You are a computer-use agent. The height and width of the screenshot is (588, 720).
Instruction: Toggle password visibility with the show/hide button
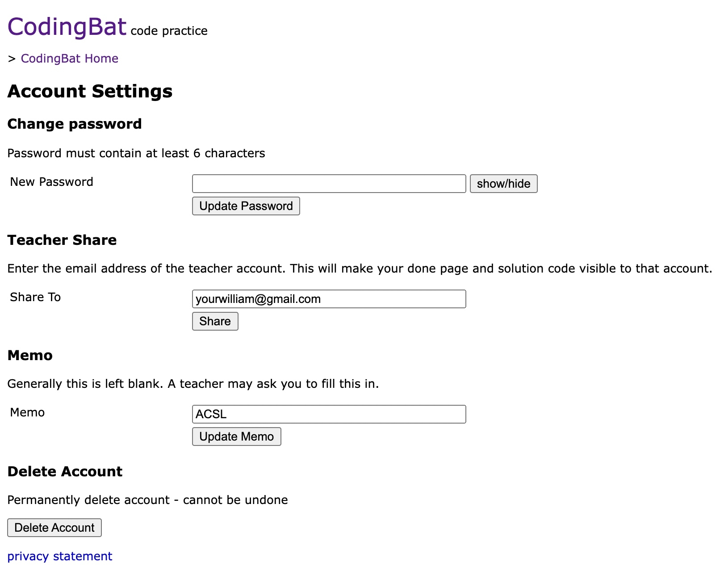[503, 184]
